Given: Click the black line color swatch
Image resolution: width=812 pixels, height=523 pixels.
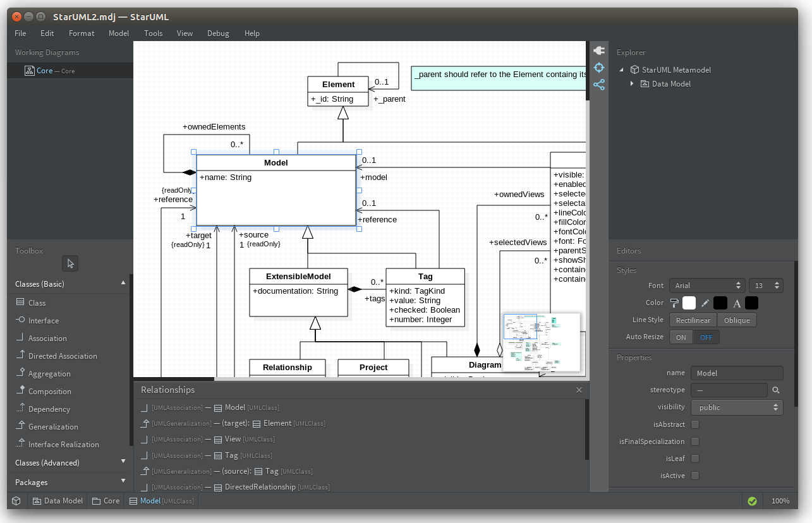Looking at the screenshot, I should [721, 303].
